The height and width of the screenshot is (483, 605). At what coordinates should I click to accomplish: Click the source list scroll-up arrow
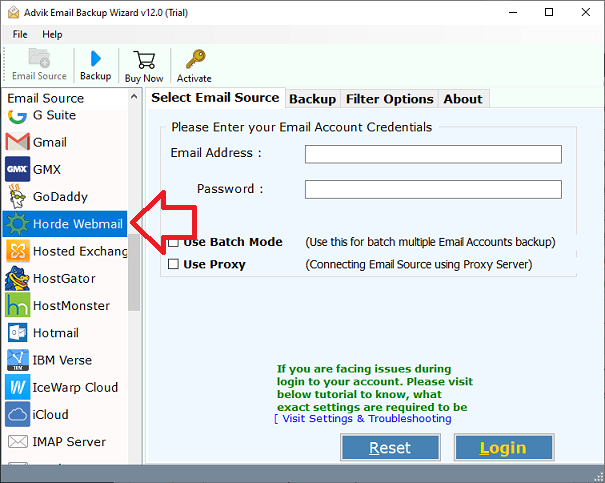pyautogui.click(x=134, y=96)
